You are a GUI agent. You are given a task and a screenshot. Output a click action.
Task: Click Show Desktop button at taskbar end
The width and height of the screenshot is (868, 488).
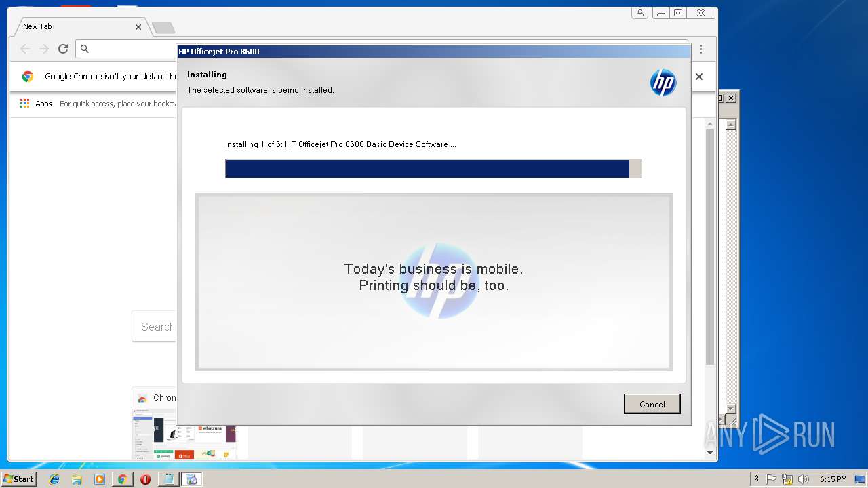click(860, 479)
